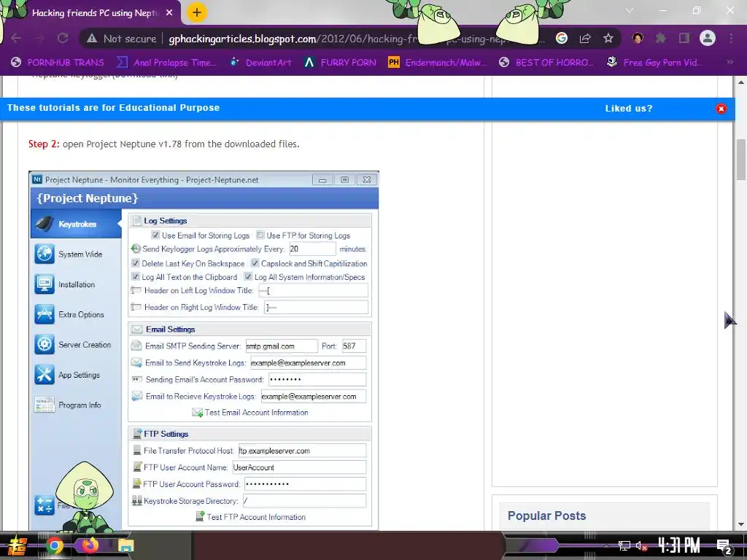Expand the tab search chevron

pyautogui.click(x=630, y=10)
